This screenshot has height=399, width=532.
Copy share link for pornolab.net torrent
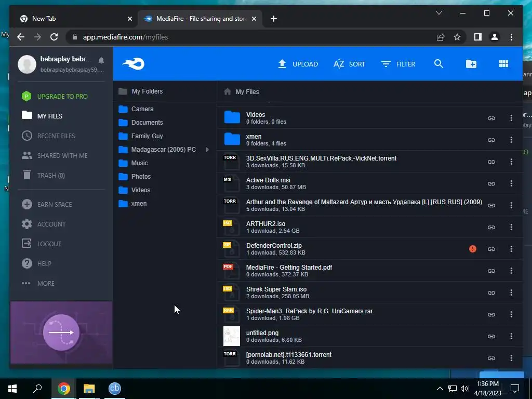tap(491, 358)
